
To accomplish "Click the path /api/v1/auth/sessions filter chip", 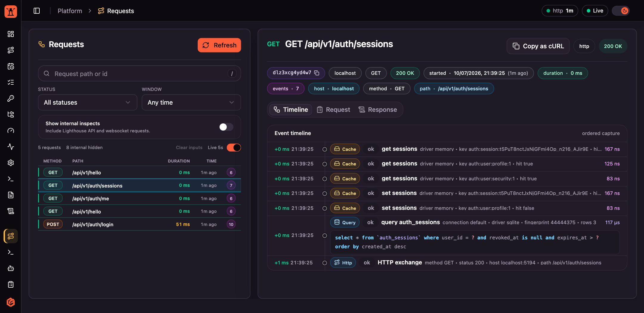I will point(454,89).
